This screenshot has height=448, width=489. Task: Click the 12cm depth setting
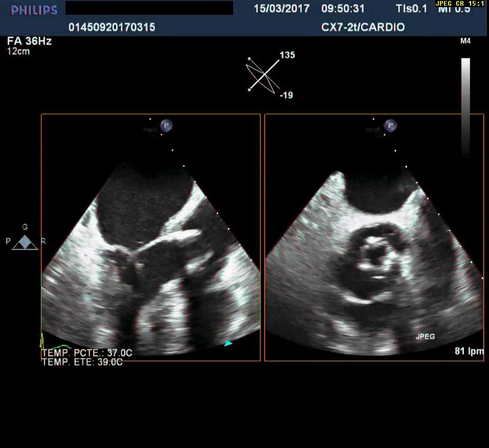click(18, 51)
